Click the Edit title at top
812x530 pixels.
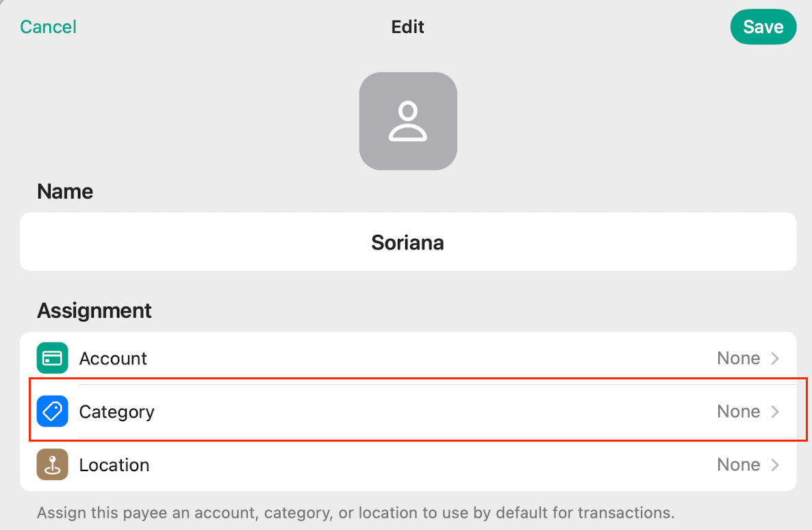[407, 27]
